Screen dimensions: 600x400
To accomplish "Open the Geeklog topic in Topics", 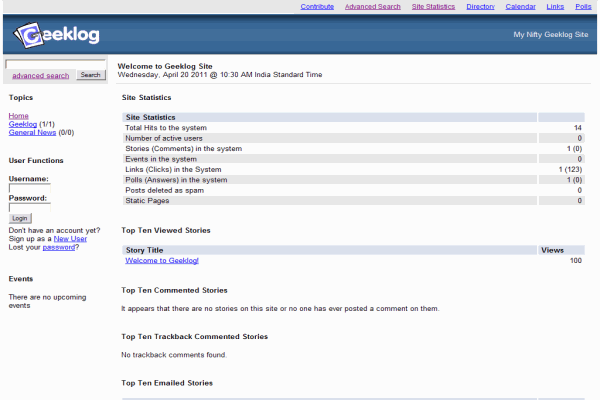I will (x=22, y=124).
